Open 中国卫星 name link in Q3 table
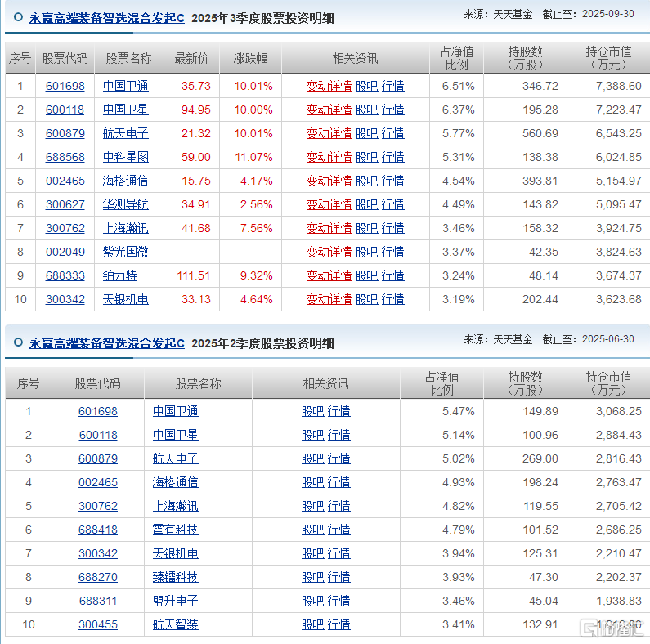650x644 pixels. pyautogui.click(x=126, y=110)
